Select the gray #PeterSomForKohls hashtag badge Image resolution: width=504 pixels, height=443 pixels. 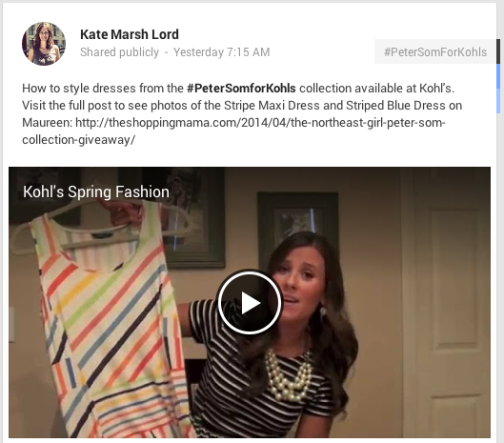click(x=435, y=51)
